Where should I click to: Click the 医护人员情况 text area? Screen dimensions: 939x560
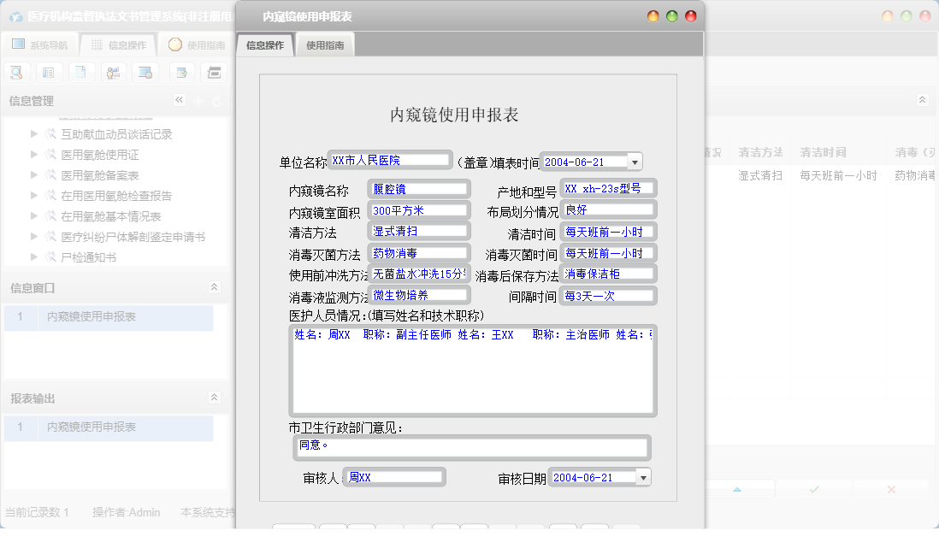473,371
